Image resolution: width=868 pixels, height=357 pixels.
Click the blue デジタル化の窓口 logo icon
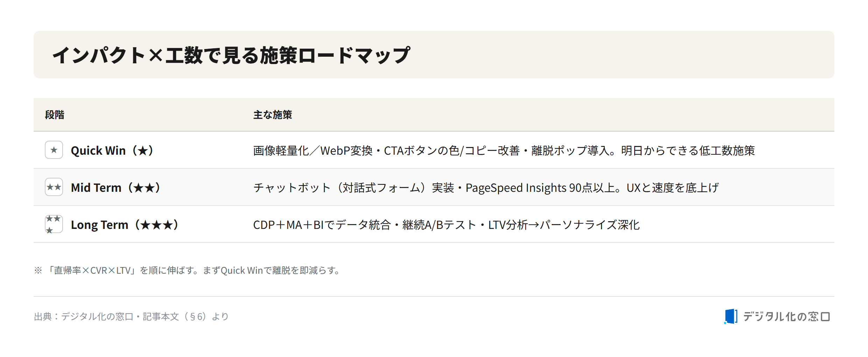pyautogui.click(x=731, y=316)
